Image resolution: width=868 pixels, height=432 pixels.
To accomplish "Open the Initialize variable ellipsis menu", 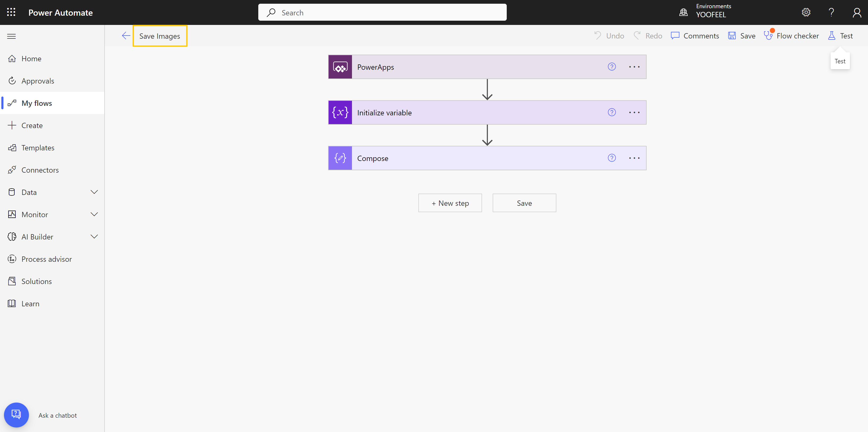I will (634, 112).
